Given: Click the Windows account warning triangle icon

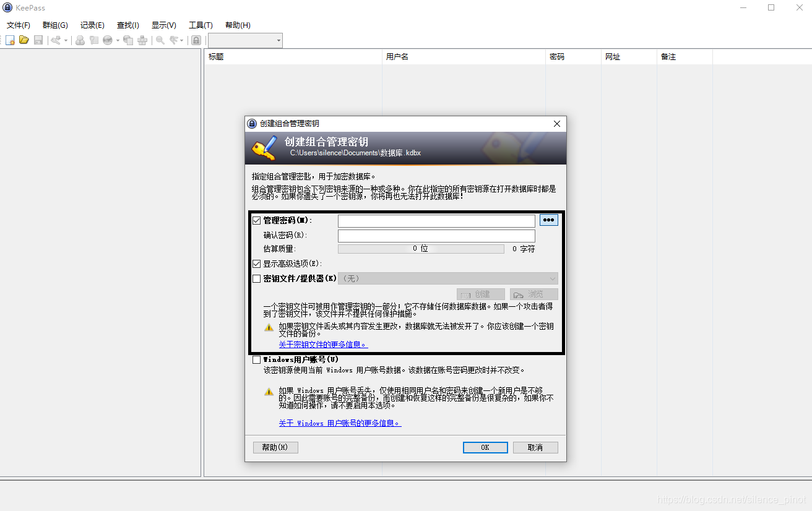Looking at the screenshot, I should click(269, 392).
